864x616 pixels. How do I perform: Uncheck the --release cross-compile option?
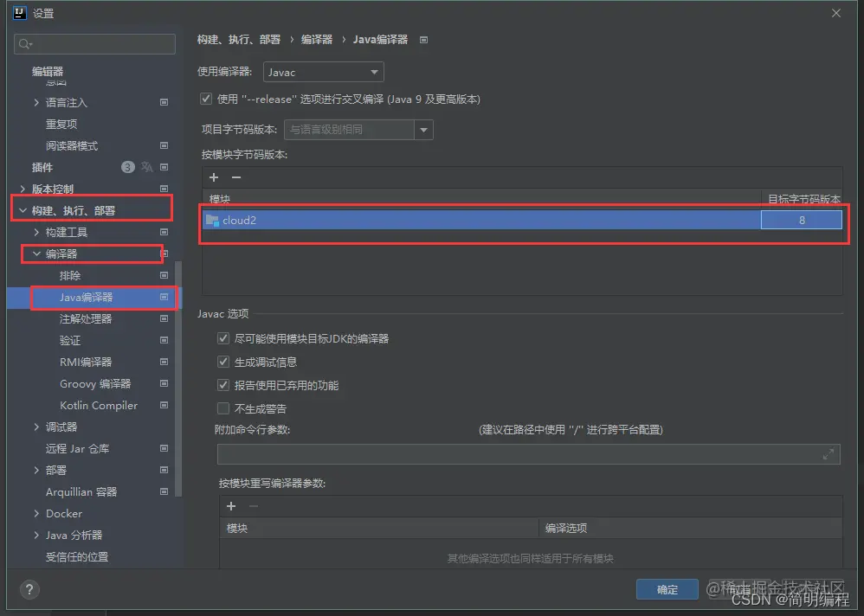(x=205, y=99)
